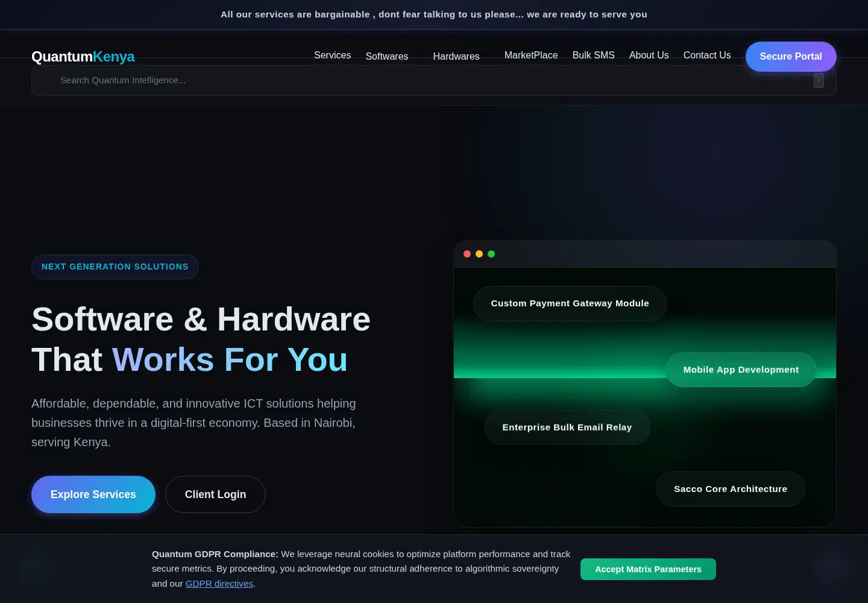Focus the Search Quantum Intelligence field

(x=434, y=80)
